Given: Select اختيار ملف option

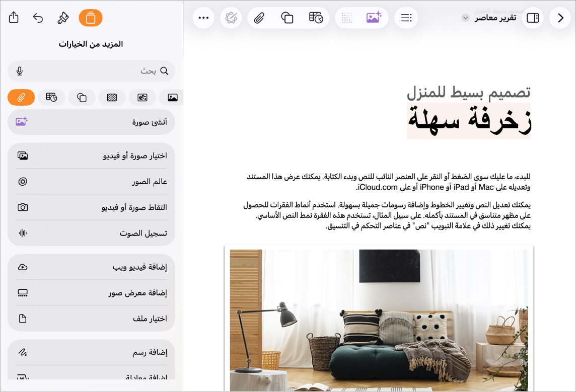Looking at the screenshot, I should [x=91, y=319].
